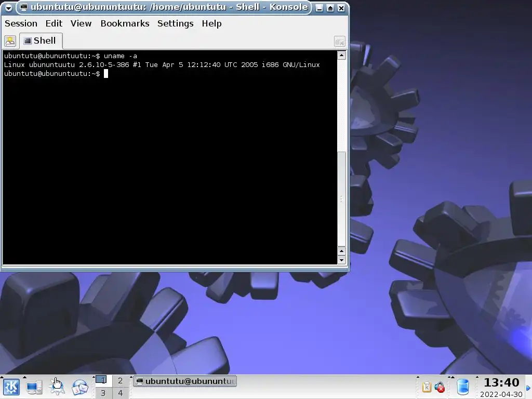Hide the panel with the blue arrow

pyautogui.click(x=528, y=388)
